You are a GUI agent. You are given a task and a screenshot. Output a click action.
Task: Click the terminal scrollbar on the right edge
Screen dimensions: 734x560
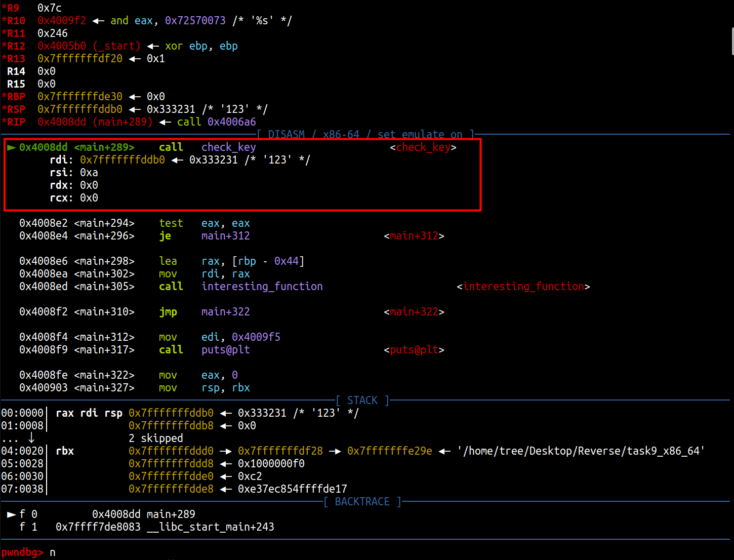pos(731,41)
